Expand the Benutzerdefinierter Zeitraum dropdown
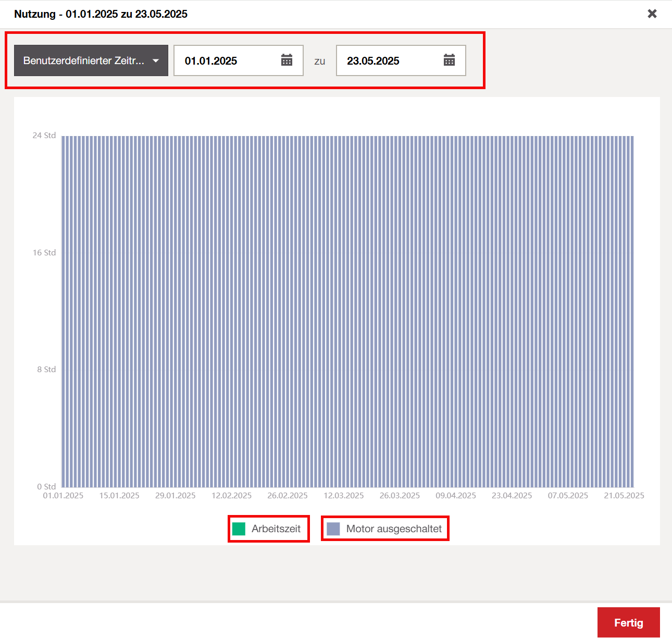Image resolution: width=672 pixels, height=638 pixels. (84, 60)
